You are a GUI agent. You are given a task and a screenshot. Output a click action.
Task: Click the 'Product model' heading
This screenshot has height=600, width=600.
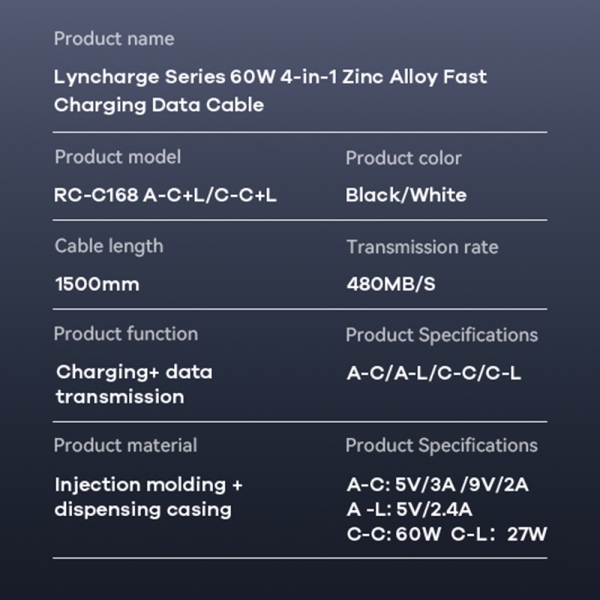click(x=117, y=157)
